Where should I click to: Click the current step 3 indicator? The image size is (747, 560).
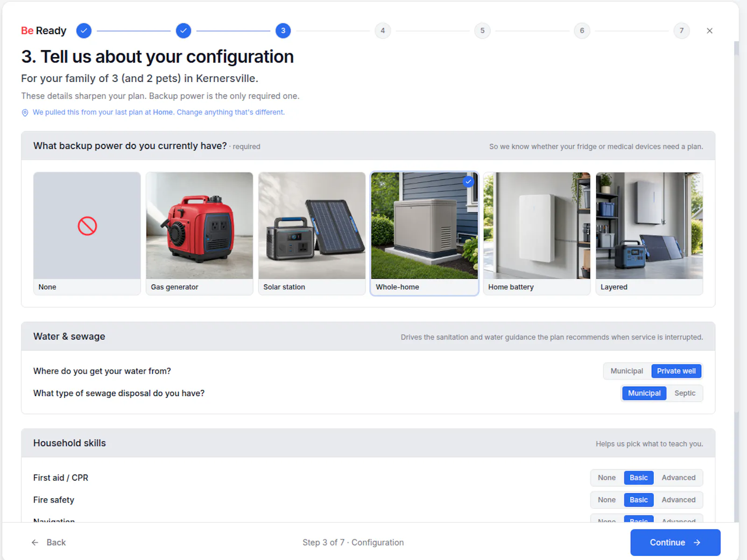tap(283, 31)
